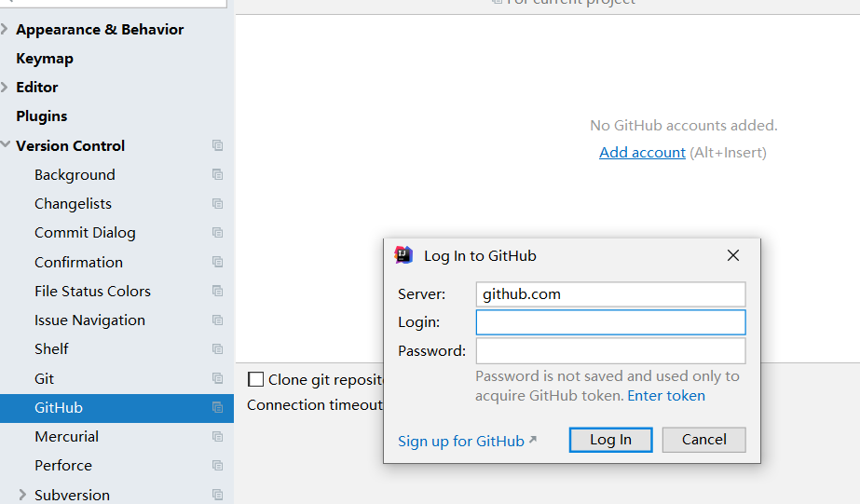Click the project-level icon next to Background
Image resolution: width=860 pixels, height=504 pixels.
click(217, 174)
